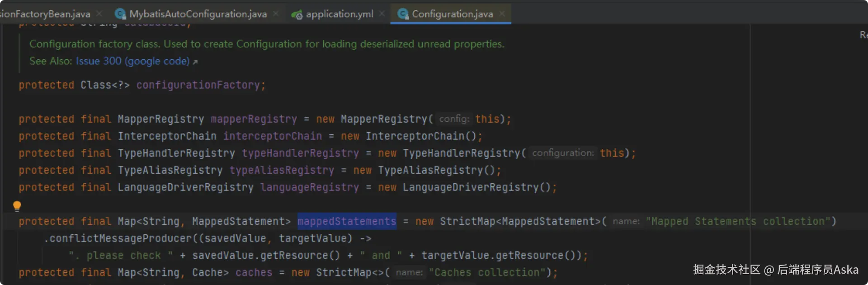Image resolution: width=868 pixels, height=285 pixels.
Task: Click the typeAliasRegistry field name
Action: tap(282, 171)
